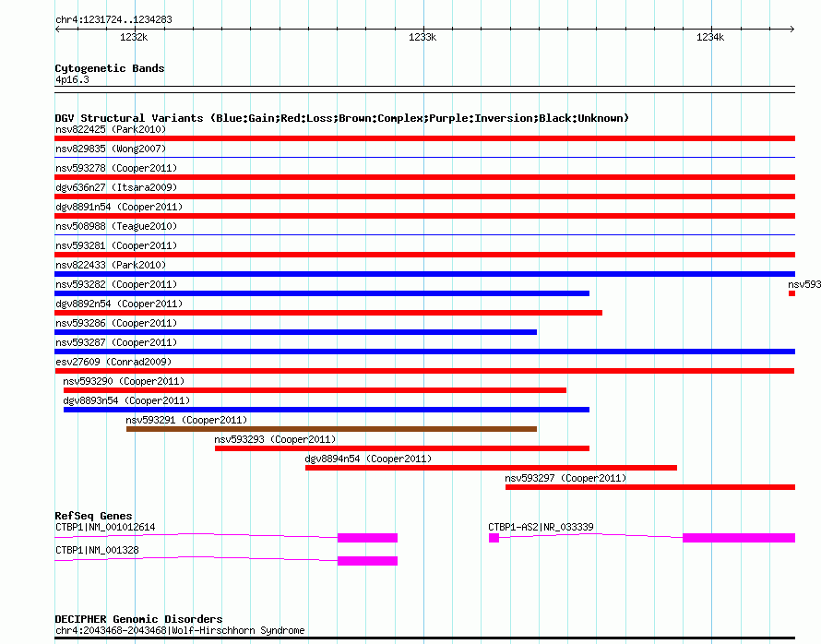Image resolution: width=821 pixels, height=644 pixels.
Task: Select the CTBP1-AS2|NR_033339 gene label
Action: pyautogui.click(x=541, y=527)
